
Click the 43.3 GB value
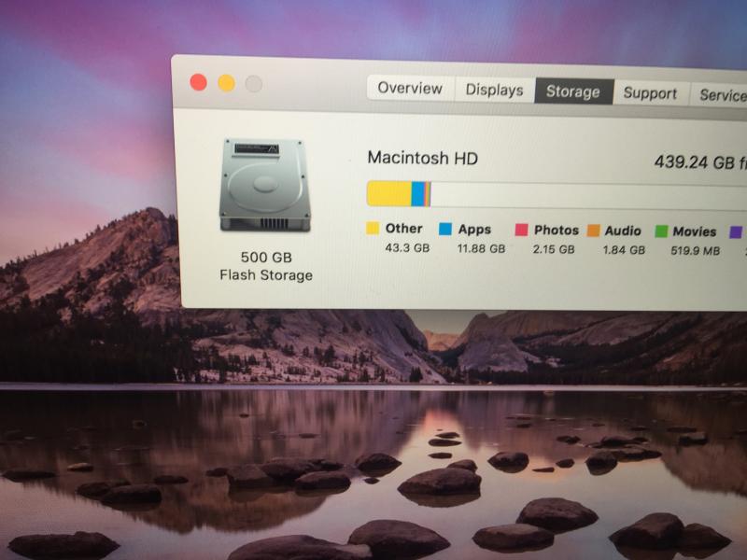tap(407, 248)
